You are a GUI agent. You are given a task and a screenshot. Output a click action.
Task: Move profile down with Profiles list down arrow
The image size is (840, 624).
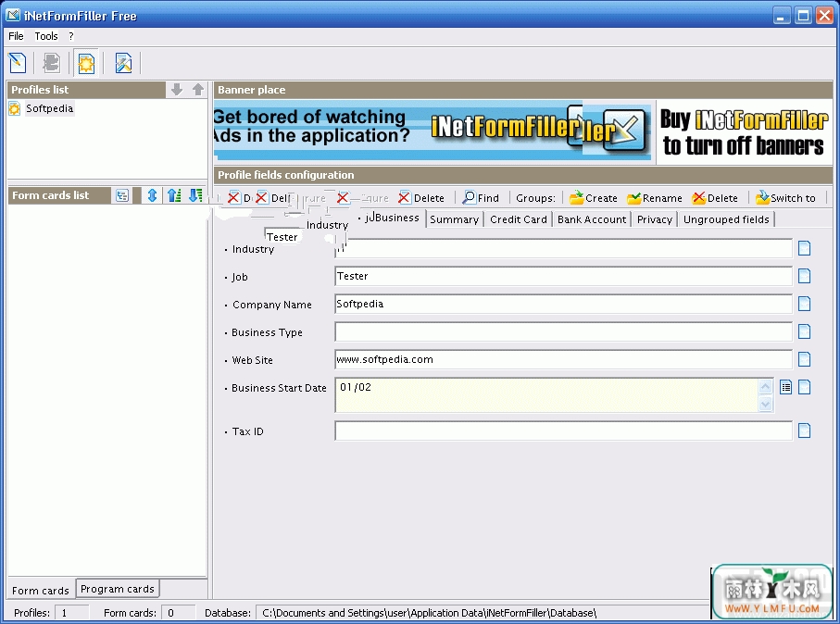pos(177,90)
